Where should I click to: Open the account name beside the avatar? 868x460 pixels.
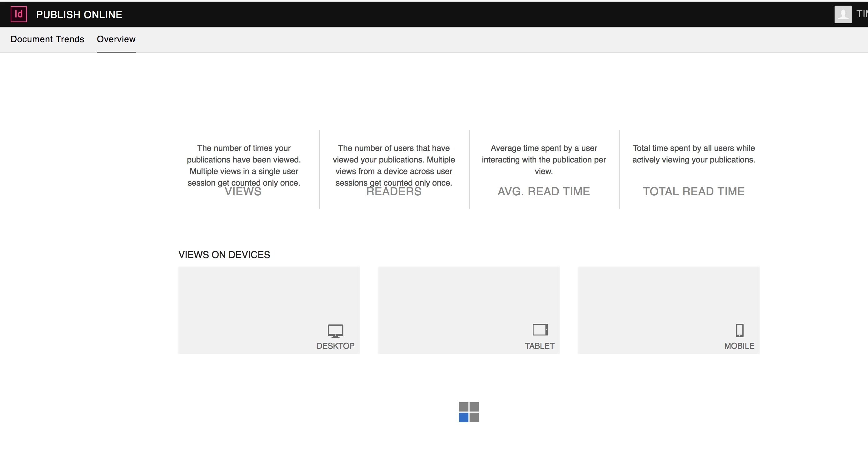click(862, 14)
